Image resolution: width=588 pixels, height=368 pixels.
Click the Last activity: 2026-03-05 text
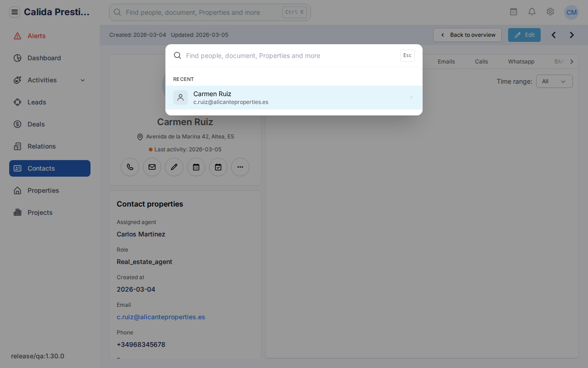click(x=188, y=149)
